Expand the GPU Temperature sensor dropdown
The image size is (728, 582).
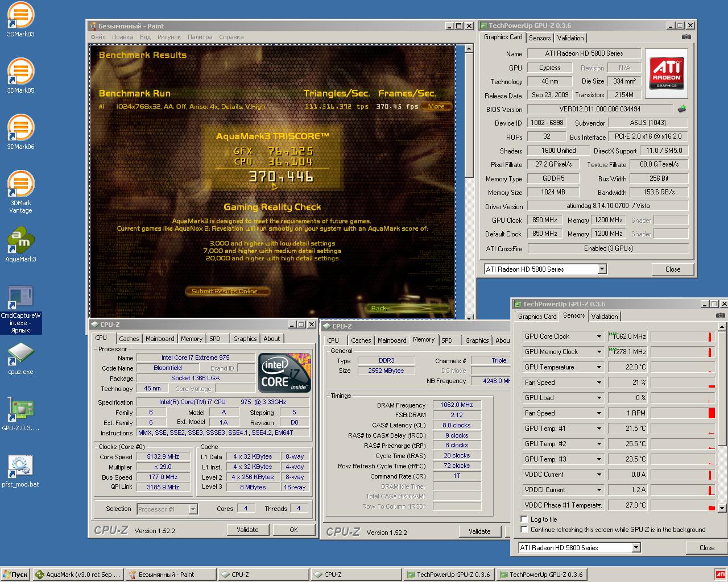click(599, 367)
